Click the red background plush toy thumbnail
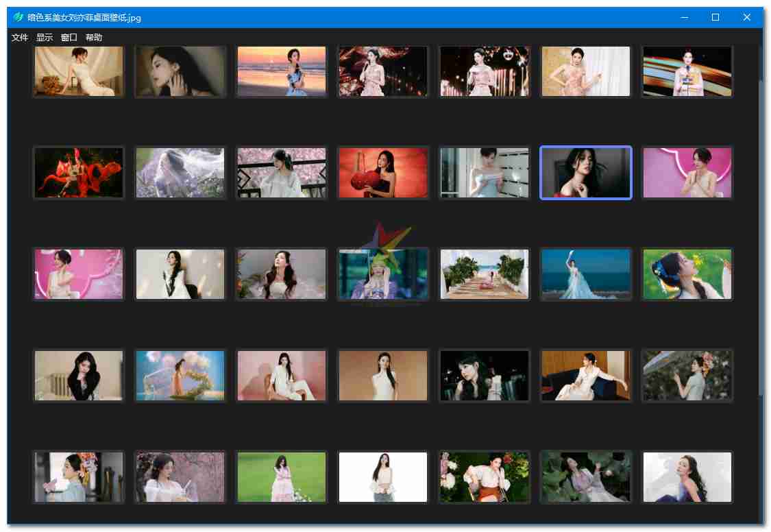 (383, 173)
